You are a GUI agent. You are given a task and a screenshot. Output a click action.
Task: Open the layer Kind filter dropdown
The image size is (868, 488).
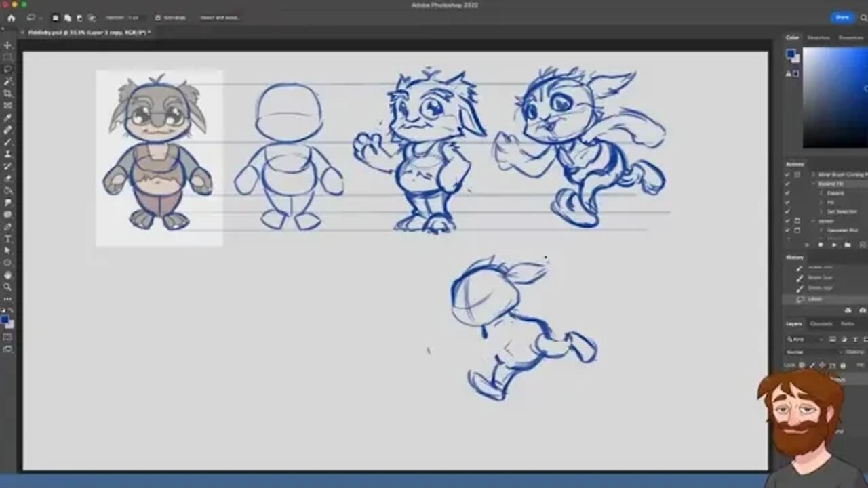[x=805, y=340]
